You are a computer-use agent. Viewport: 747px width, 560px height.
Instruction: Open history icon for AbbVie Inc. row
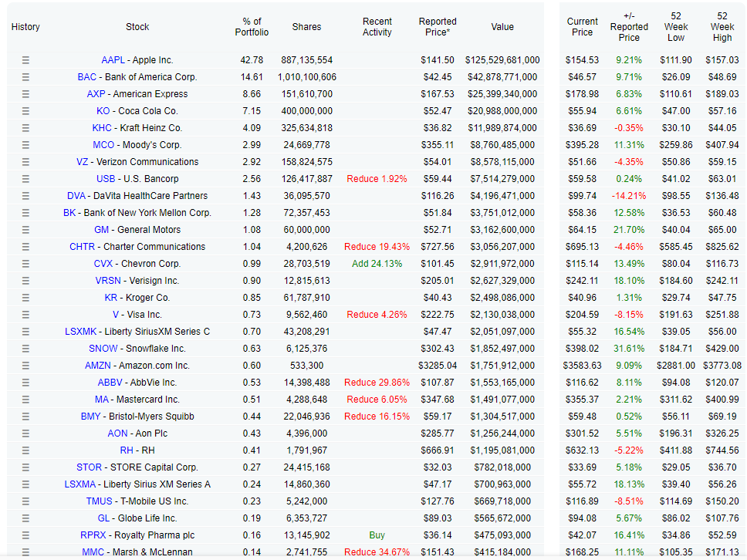tap(25, 383)
